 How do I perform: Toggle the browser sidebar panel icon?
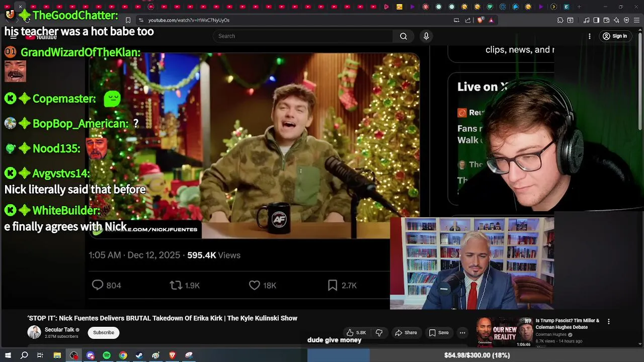[596, 20]
